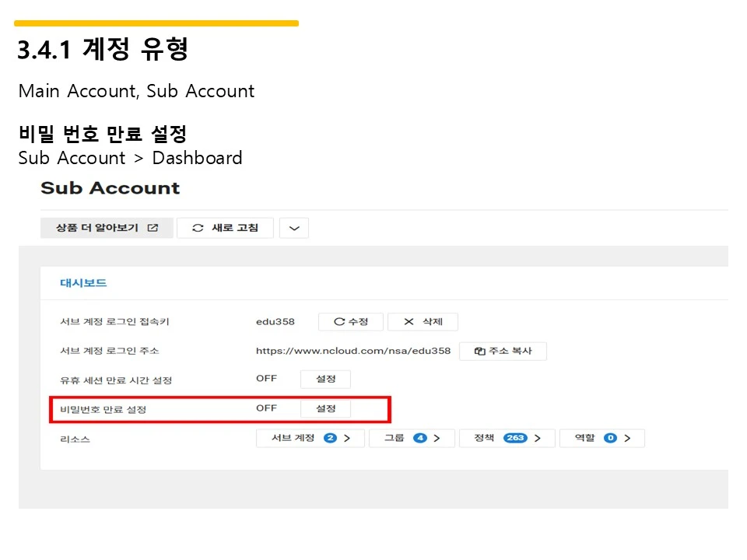The image size is (747, 560).
Task: Select the 대시보드 tab
Action: point(83,283)
